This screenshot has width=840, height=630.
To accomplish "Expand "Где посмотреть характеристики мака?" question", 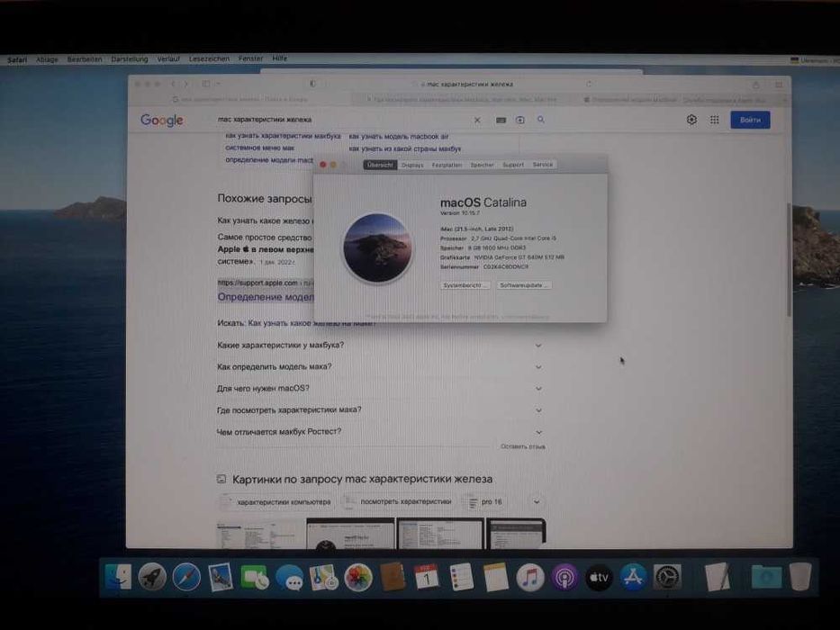I will 380,409.
